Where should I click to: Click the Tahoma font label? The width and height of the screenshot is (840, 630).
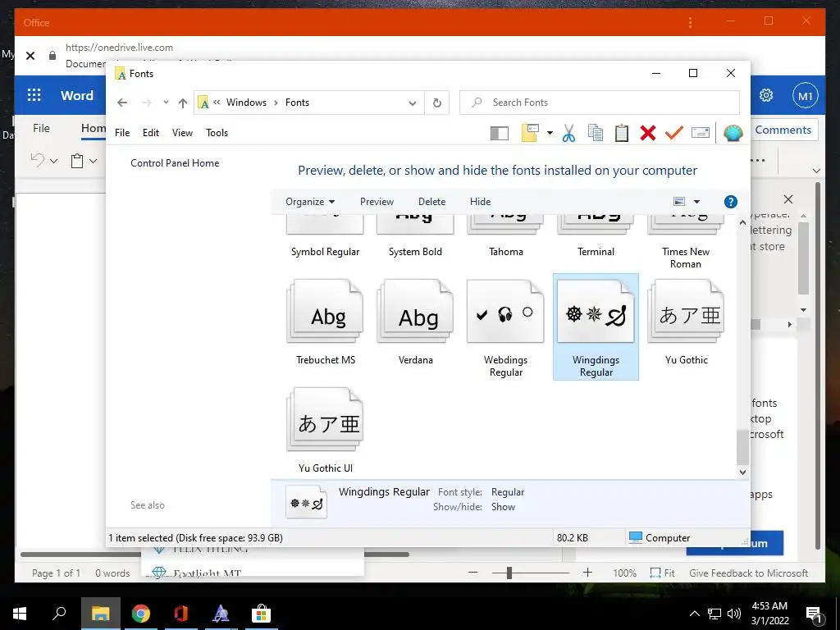505,252
